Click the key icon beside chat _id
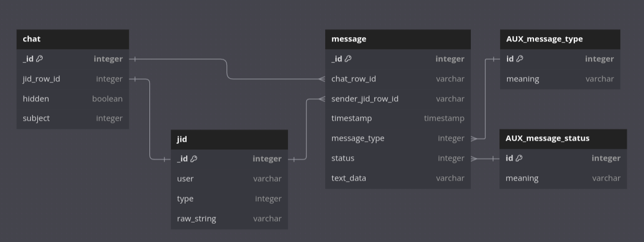 tap(39, 59)
